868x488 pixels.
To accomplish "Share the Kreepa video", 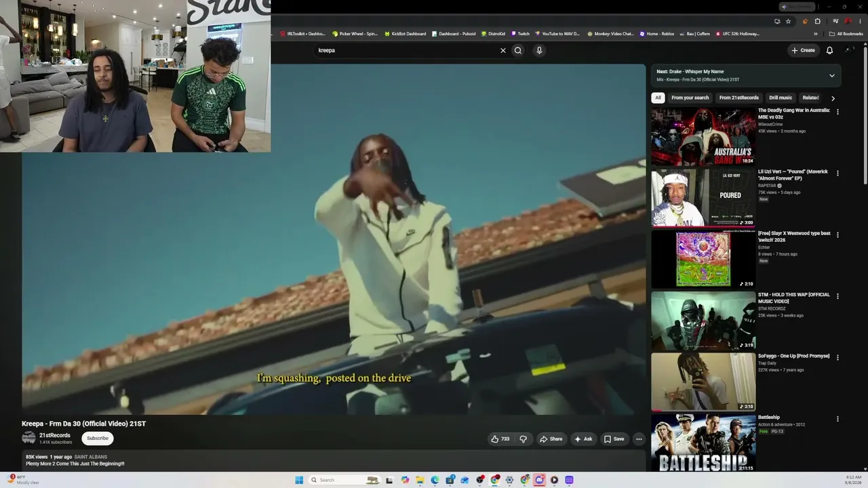I will [x=551, y=439].
